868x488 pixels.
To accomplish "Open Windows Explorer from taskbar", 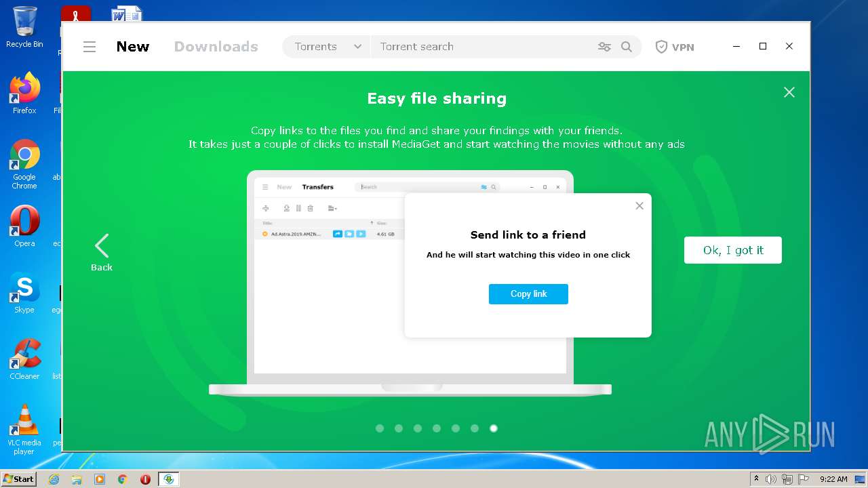I will (77, 479).
